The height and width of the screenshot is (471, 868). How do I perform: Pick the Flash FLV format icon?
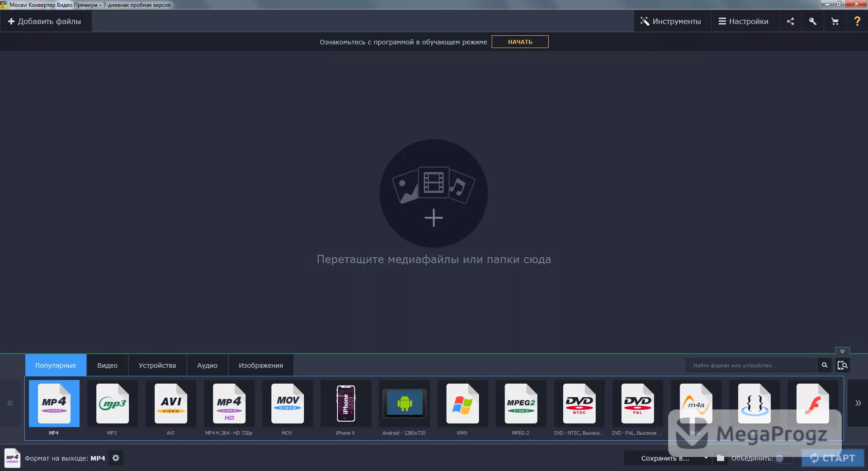click(812, 404)
